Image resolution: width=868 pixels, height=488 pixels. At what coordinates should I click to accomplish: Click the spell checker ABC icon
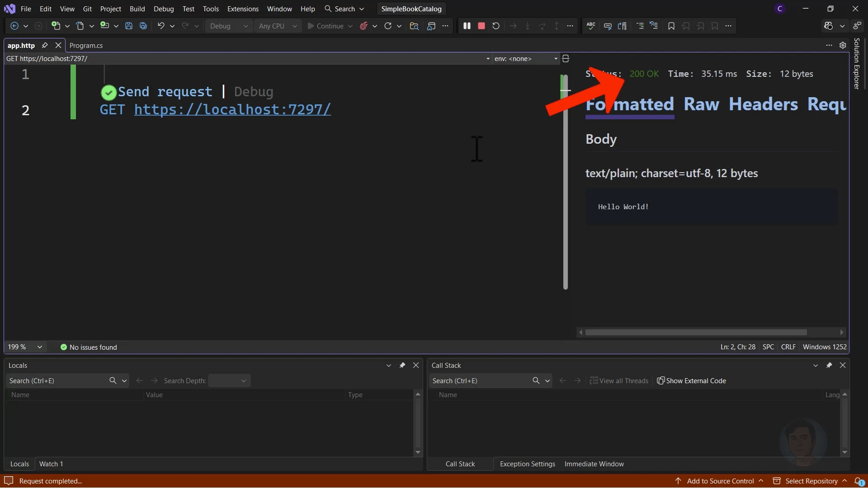[591, 26]
